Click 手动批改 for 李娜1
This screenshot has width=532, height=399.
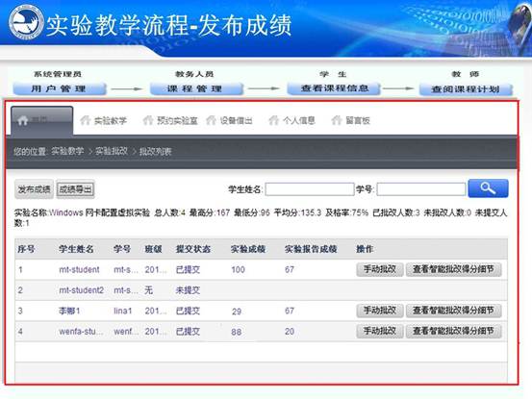coord(380,311)
